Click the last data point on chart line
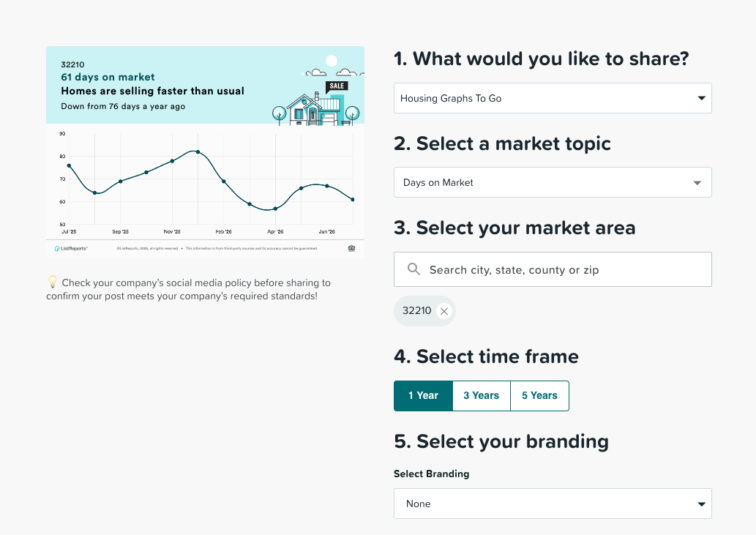756x535 pixels. pyautogui.click(x=353, y=200)
